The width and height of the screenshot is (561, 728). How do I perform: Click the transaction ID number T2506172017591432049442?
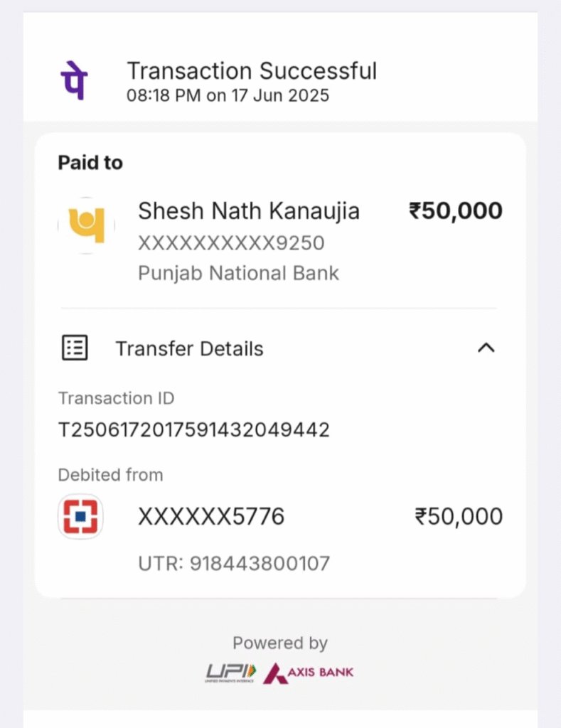tap(193, 429)
